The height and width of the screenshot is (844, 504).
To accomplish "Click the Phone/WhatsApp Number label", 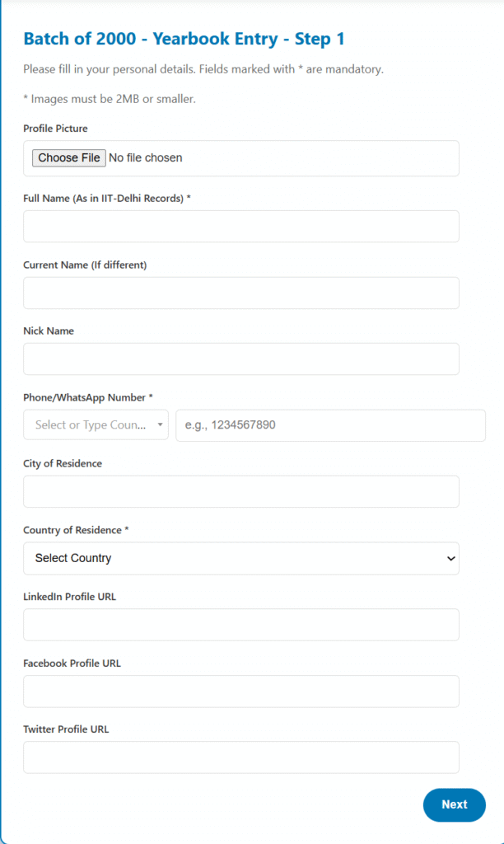I will [88, 397].
